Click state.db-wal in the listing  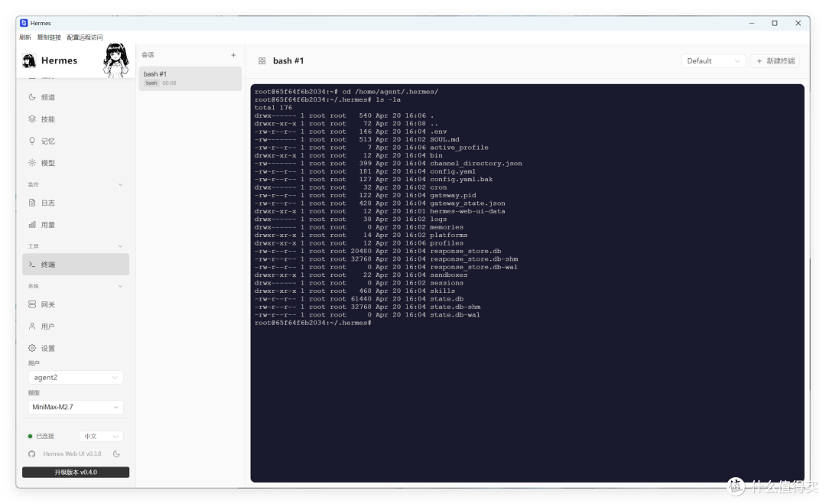click(455, 315)
